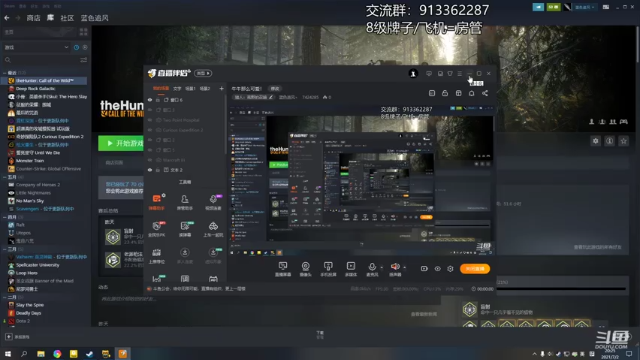Favorite the game with the star icon
640x360 pixels.
[x=623, y=141]
